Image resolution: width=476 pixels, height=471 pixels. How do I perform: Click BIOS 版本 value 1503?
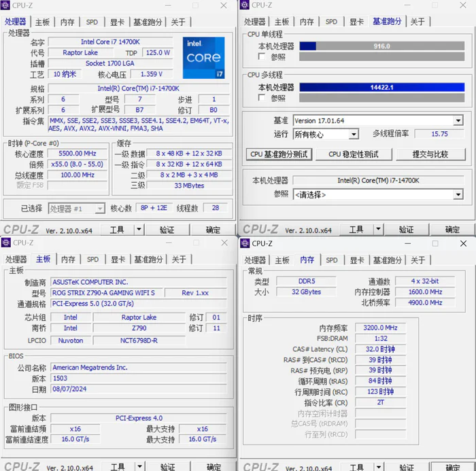tap(139, 378)
